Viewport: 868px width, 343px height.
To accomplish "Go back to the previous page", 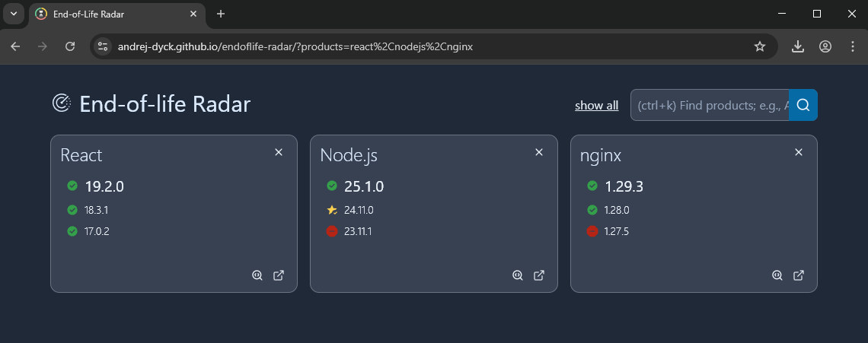I will 15,46.
